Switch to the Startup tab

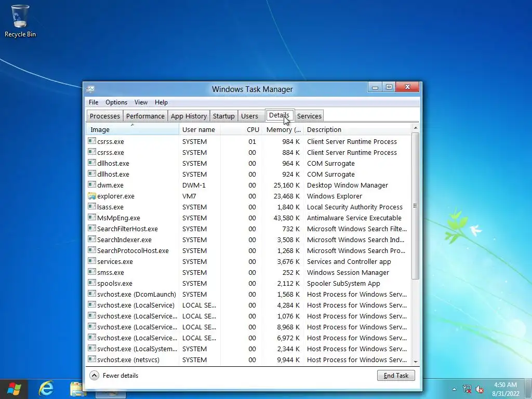(x=223, y=116)
